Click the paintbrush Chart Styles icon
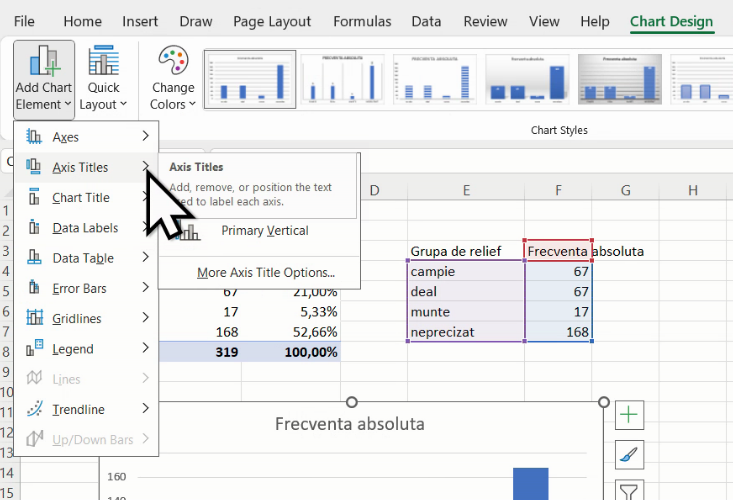The height and width of the screenshot is (500, 733). [x=629, y=454]
